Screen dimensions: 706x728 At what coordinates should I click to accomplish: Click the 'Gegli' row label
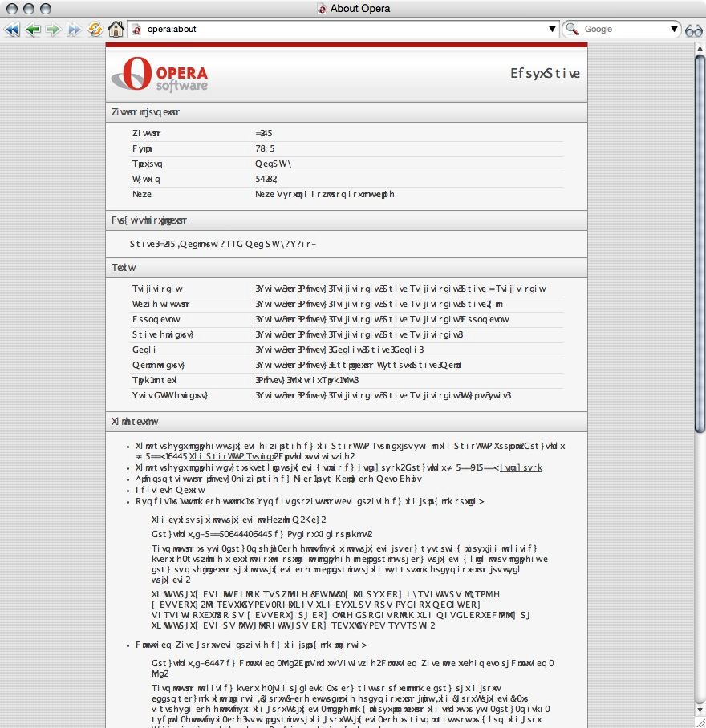pos(144,350)
